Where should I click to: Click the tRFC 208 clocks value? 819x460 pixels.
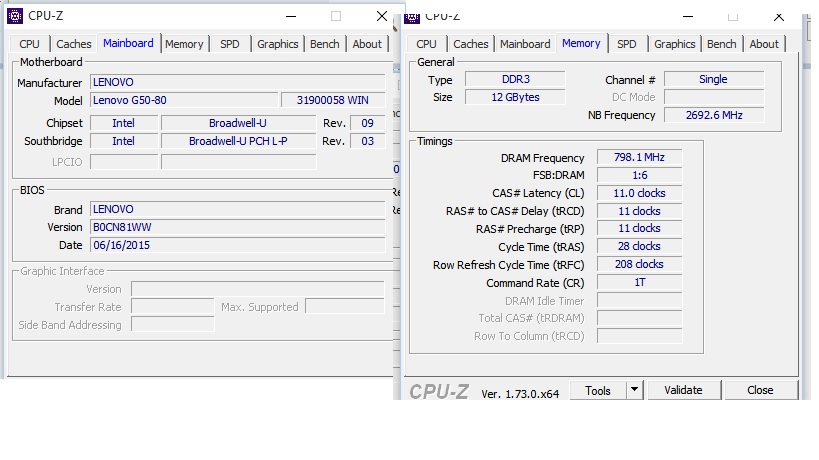pyautogui.click(x=639, y=264)
